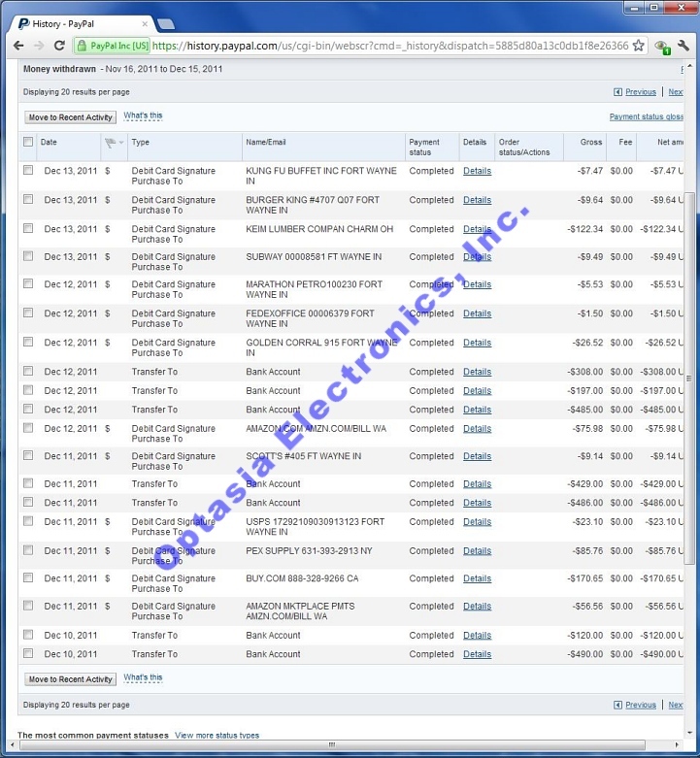This screenshot has width=700, height=758.
Task: Check the MARATHON PETRO row checkbox
Action: point(28,283)
